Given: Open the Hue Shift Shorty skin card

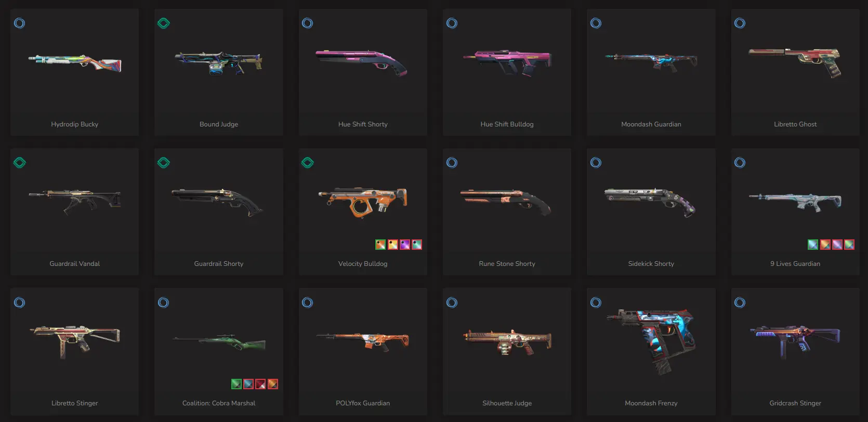Looking at the screenshot, I should click(363, 72).
